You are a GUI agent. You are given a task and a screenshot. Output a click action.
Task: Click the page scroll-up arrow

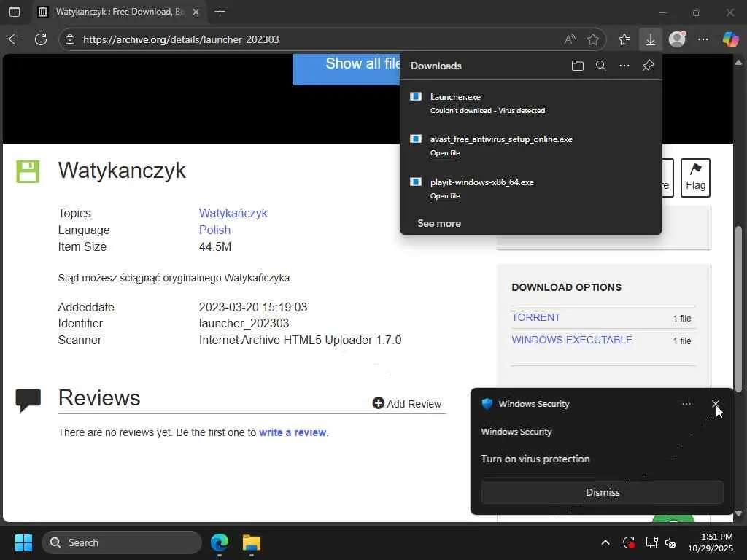(x=738, y=63)
